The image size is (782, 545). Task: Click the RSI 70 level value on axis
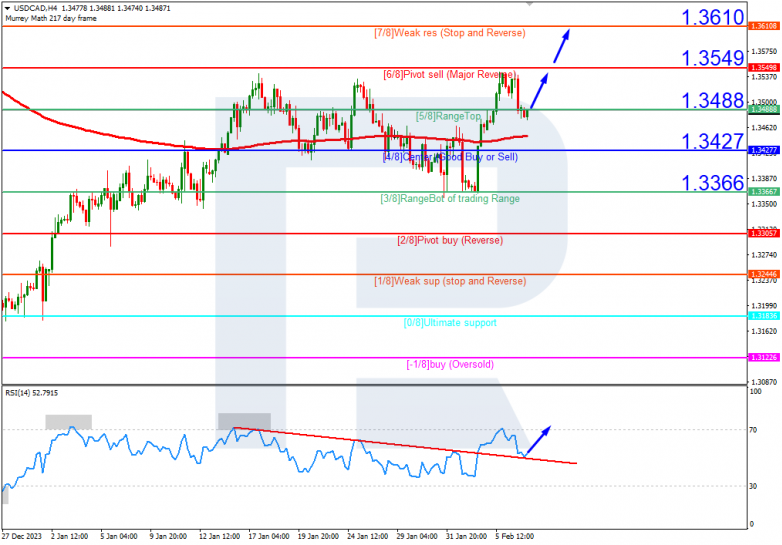point(753,430)
